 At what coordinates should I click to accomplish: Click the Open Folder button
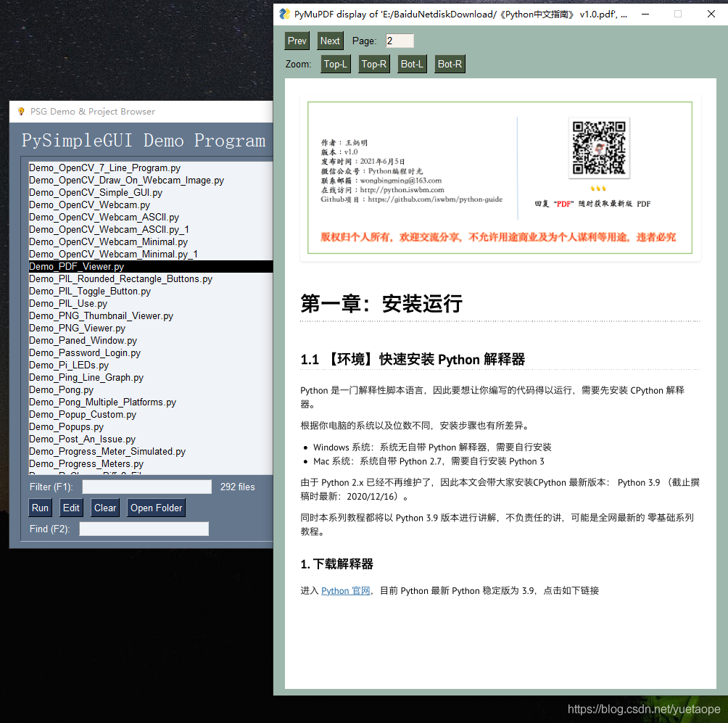156,508
